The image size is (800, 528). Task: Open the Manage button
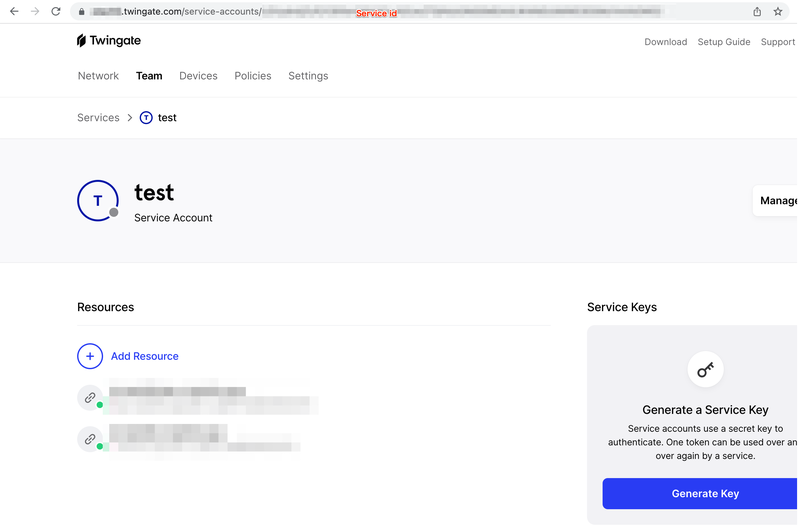pos(776,200)
